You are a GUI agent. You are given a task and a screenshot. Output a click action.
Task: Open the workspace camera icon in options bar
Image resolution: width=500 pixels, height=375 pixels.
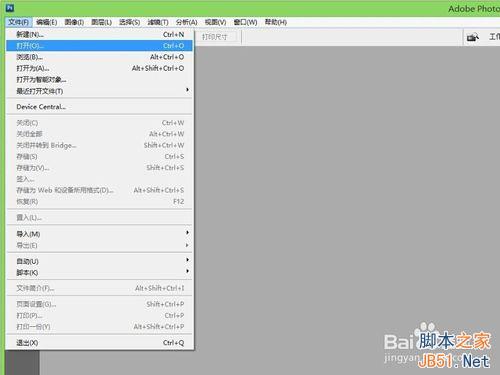point(473,37)
